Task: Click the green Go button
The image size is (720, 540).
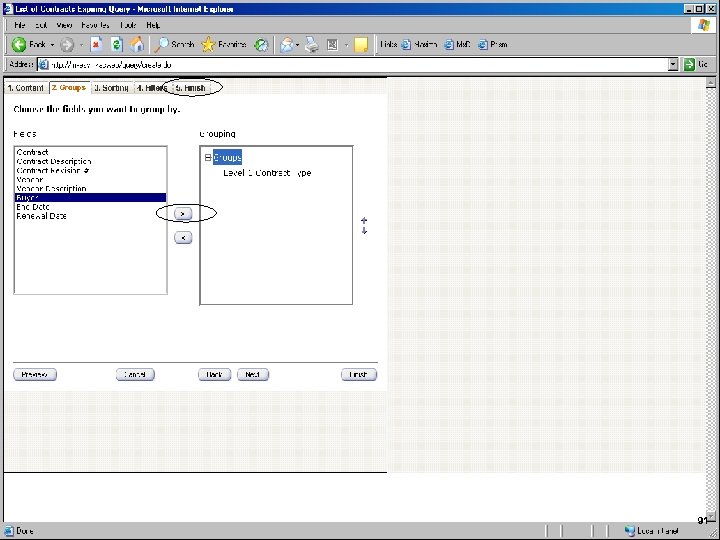Action: pos(696,65)
